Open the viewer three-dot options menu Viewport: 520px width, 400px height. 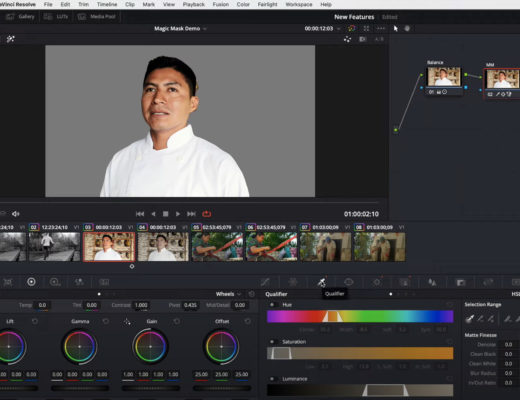pos(381,28)
